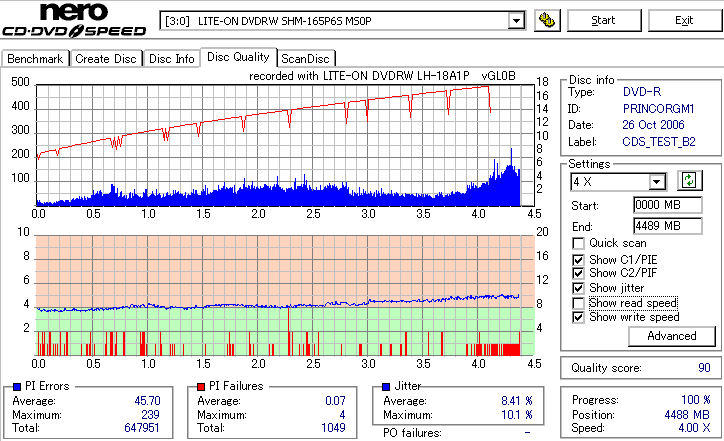Click the Progress value 100 %

tap(696, 400)
